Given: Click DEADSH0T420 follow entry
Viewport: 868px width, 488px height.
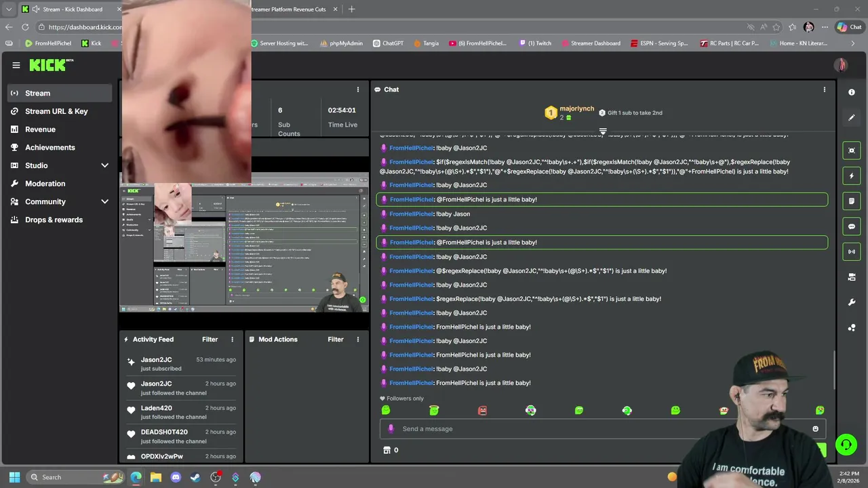Looking at the screenshot, I should click(182, 436).
